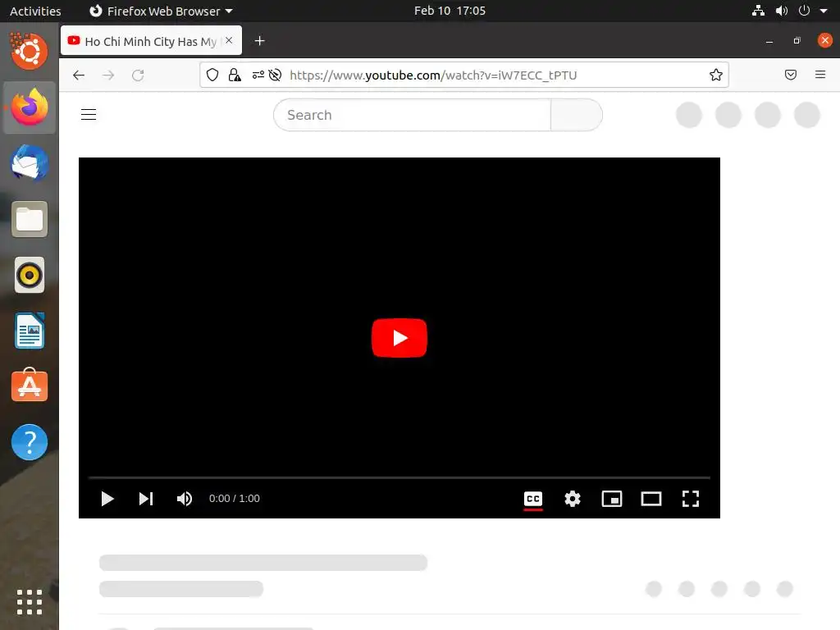Open the Firefox application menu
Viewport: 840px width, 630px height.
819,75
